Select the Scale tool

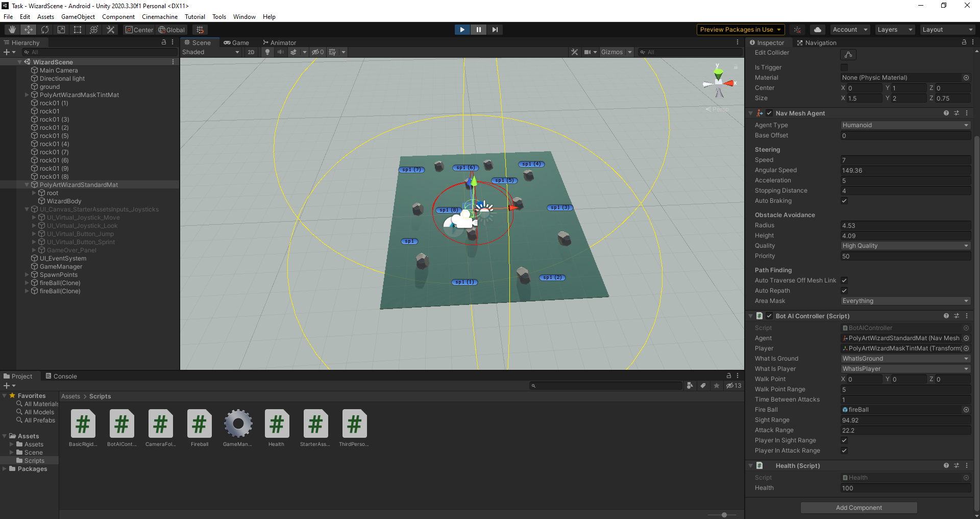point(61,30)
